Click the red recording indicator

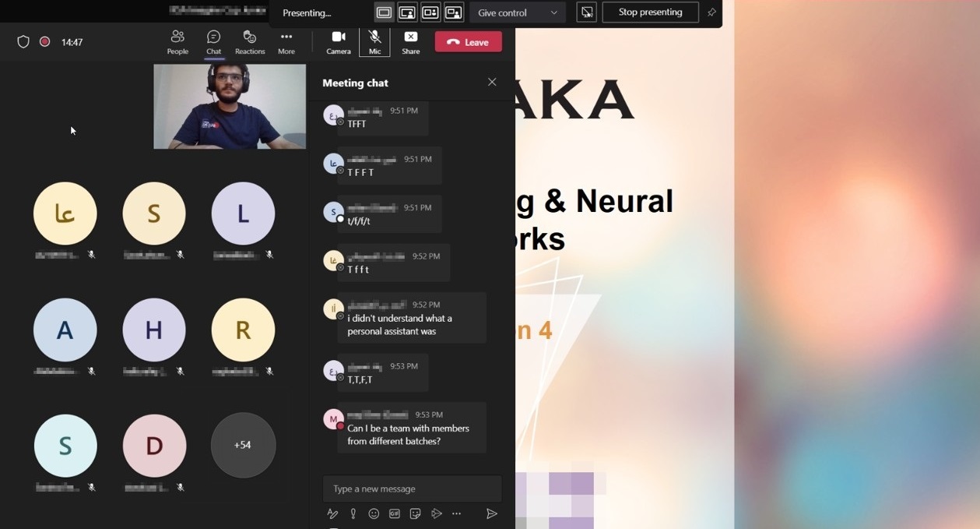(x=45, y=42)
